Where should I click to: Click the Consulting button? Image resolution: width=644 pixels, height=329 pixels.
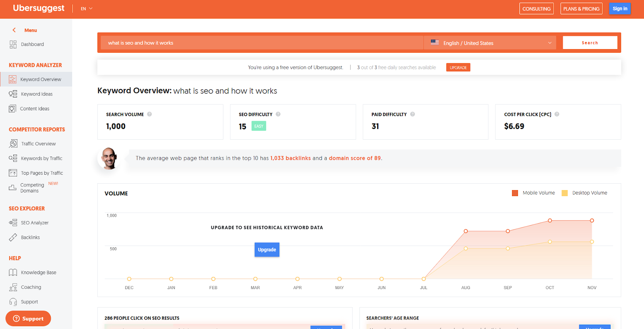[537, 8]
